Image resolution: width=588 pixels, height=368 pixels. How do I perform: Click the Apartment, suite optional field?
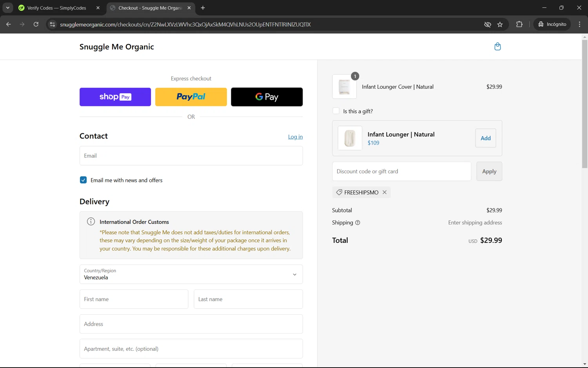tap(191, 349)
